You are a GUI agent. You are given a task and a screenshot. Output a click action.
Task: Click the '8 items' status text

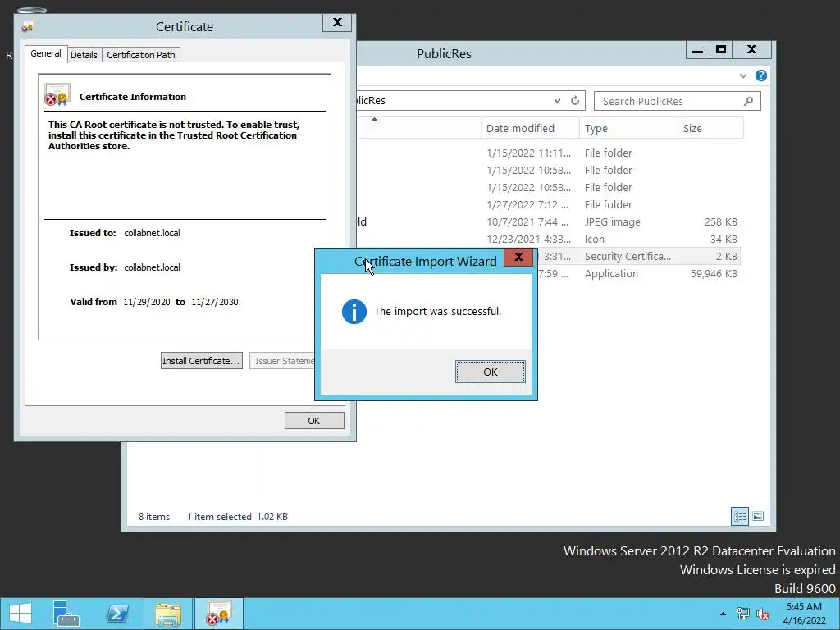154,517
